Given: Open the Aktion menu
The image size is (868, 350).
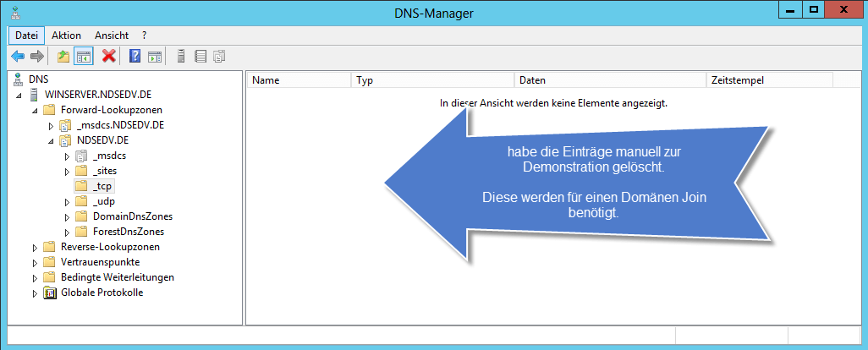Looking at the screenshot, I should (66, 36).
